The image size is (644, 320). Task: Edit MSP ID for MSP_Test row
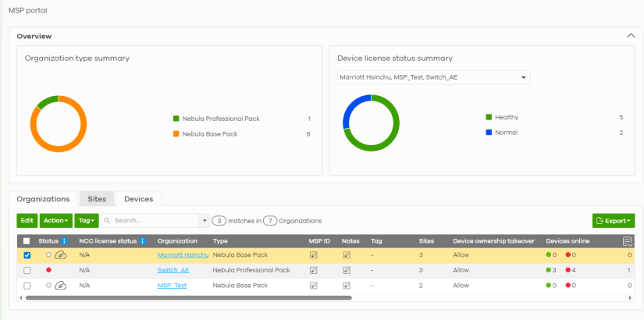tap(314, 286)
